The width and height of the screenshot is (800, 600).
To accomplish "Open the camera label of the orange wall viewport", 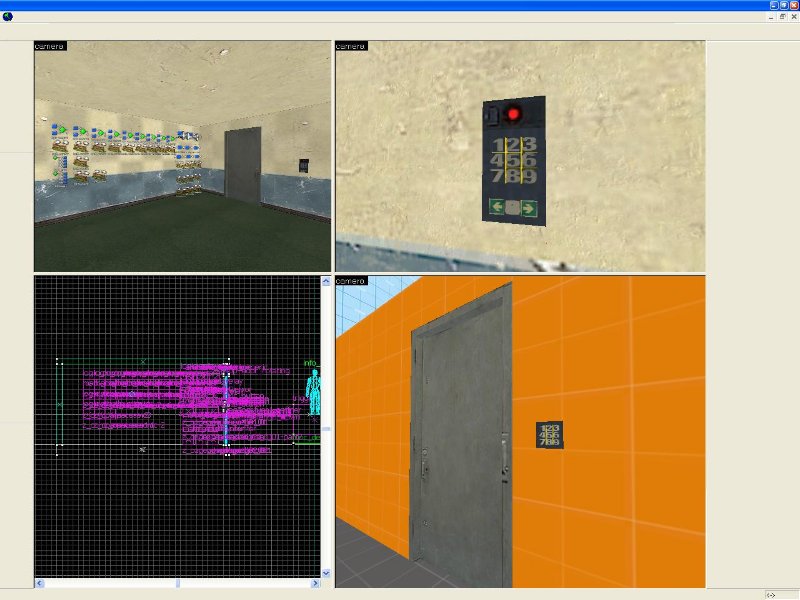I will point(351,281).
